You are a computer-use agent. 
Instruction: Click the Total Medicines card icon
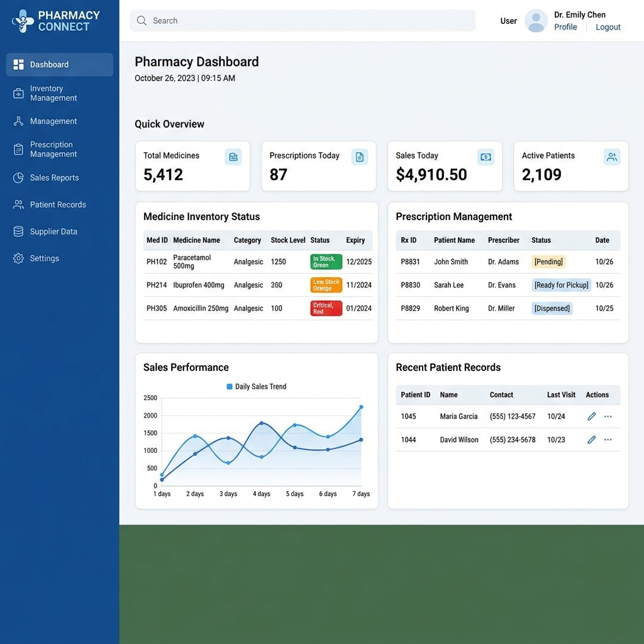pos(233,157)
